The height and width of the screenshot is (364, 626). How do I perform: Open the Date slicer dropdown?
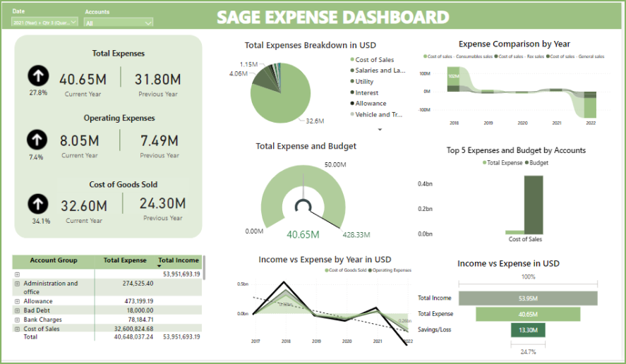44,23
